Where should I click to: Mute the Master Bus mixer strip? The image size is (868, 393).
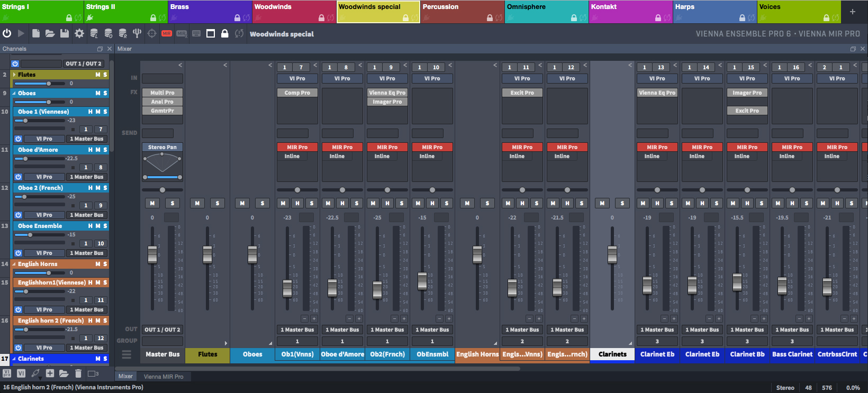[x=152, y=203]
